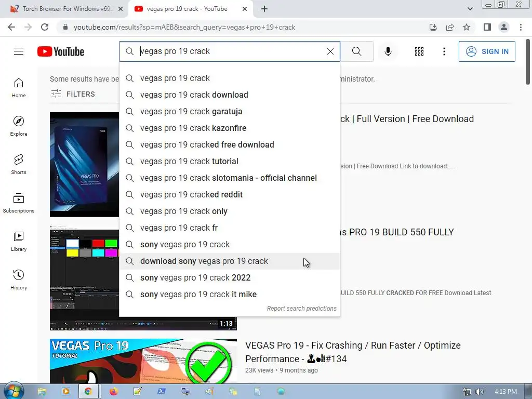This screenshot has width=532, height=399.
Task: Bookmark this page with star icon
Action: (467, 27)
